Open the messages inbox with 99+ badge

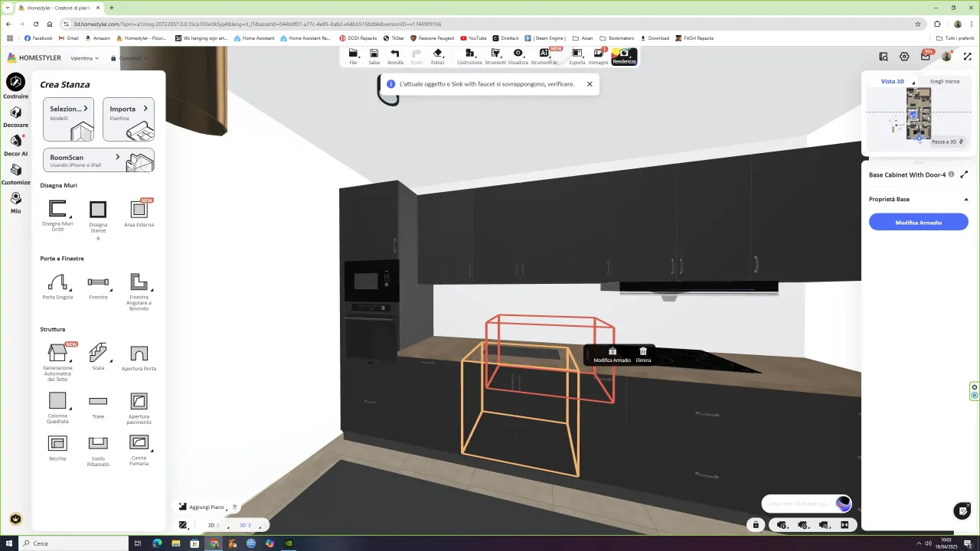coord(926,56)
